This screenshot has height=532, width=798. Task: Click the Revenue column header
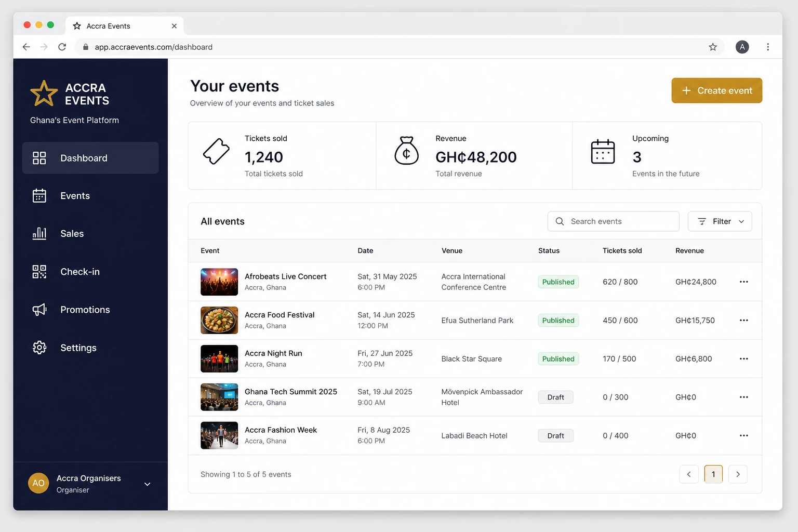point(689,250)
